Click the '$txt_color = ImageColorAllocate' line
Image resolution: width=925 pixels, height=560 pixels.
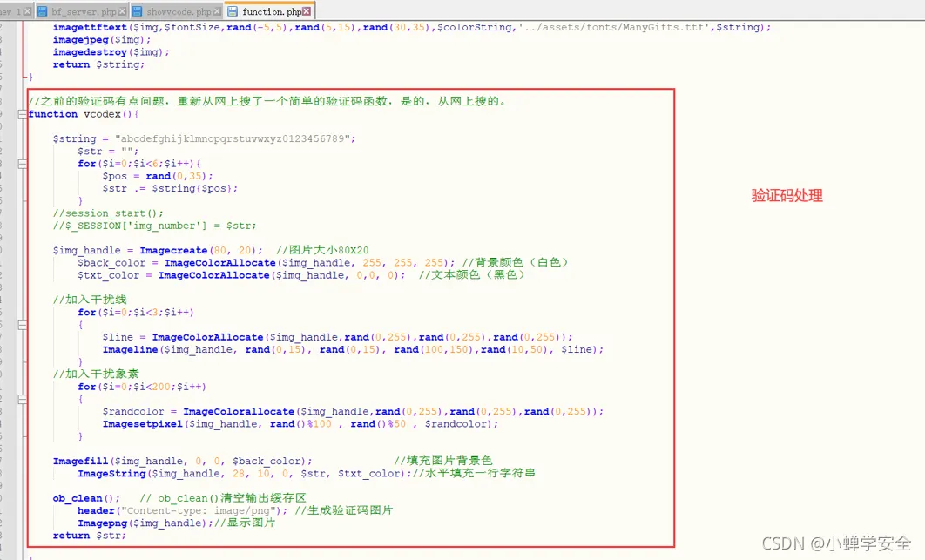(x=300, y=275)
